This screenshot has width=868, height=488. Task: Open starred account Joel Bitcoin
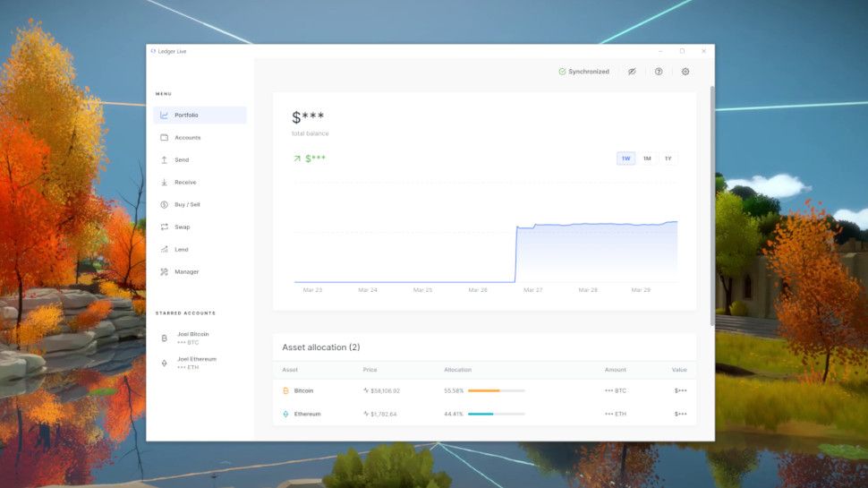click(x=200, y=338)
